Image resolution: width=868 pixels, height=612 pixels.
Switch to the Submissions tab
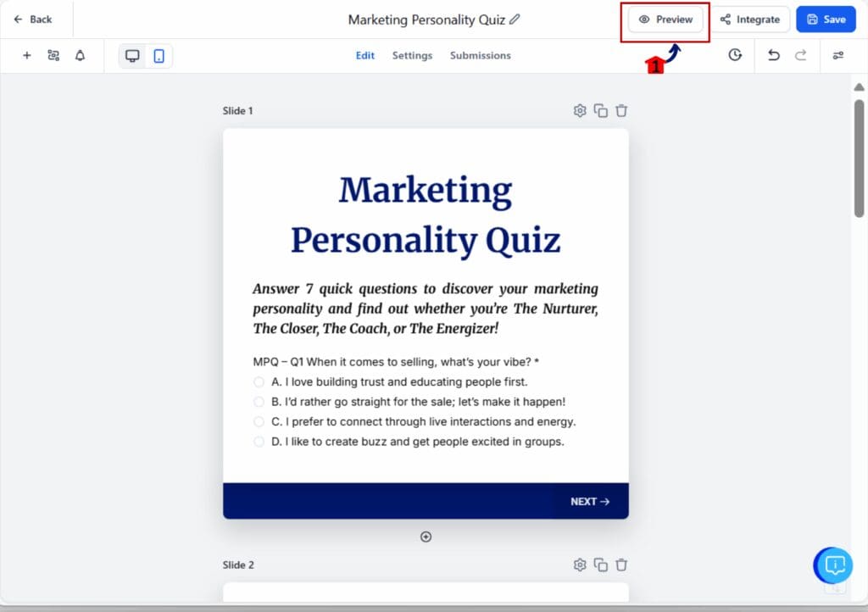pyautogui.click(x=480, y=55)
